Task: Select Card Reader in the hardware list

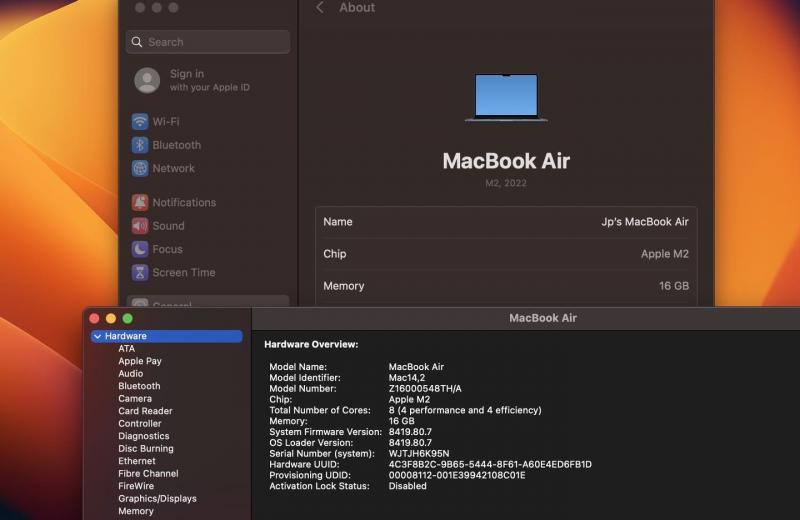Action: pyautogui.click(x=145, y=411)
